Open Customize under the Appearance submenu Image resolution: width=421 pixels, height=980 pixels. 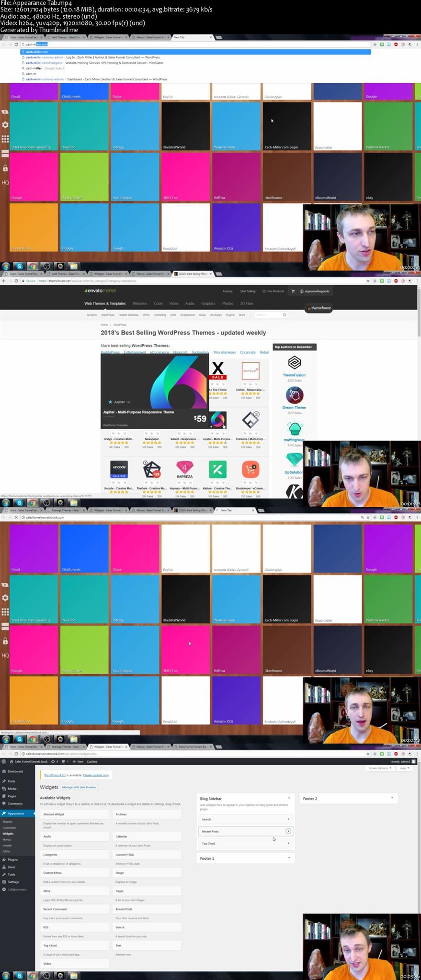[x=9, y=828]
